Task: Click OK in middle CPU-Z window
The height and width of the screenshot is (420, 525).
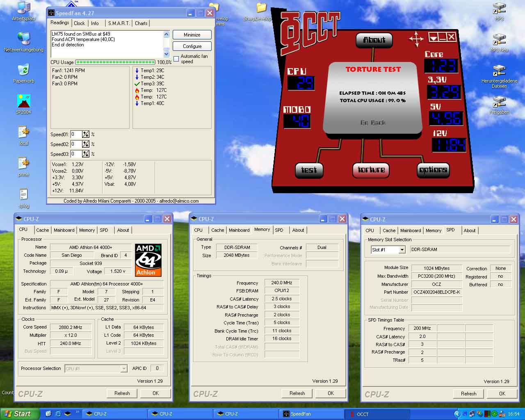Action: (331, 393)
